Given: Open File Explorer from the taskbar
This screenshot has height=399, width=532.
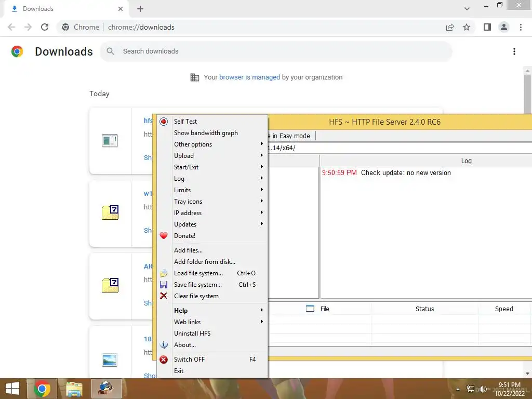Looking at the screenshot, I should pos(74,389).
